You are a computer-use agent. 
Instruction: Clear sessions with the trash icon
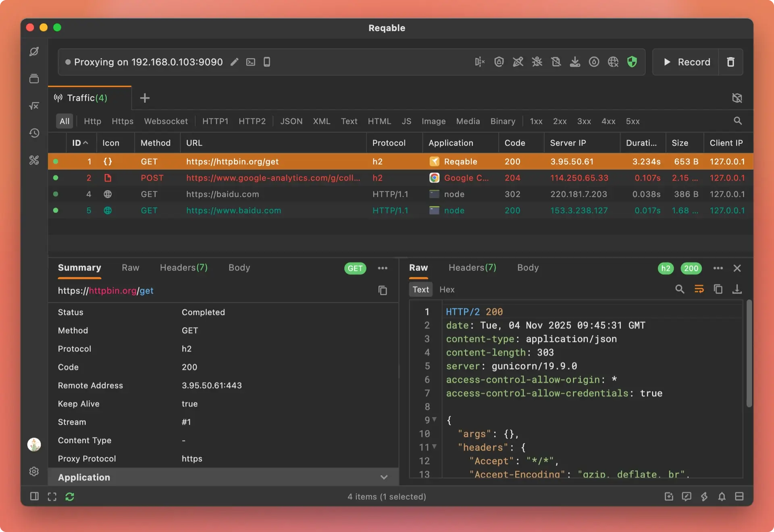pos(730,62)
